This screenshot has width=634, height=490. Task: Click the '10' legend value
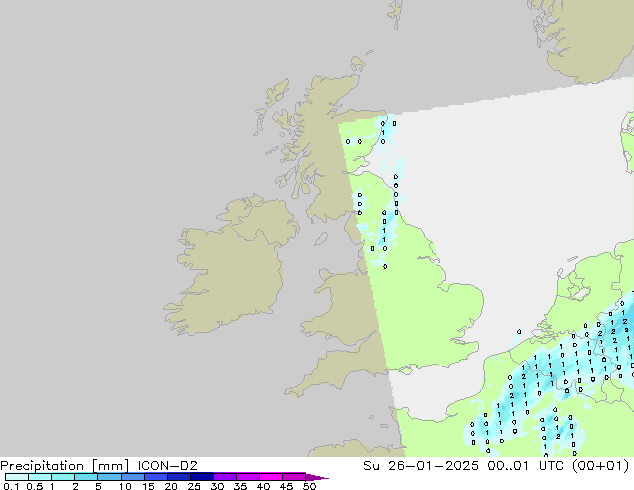(x=125, y=486)
